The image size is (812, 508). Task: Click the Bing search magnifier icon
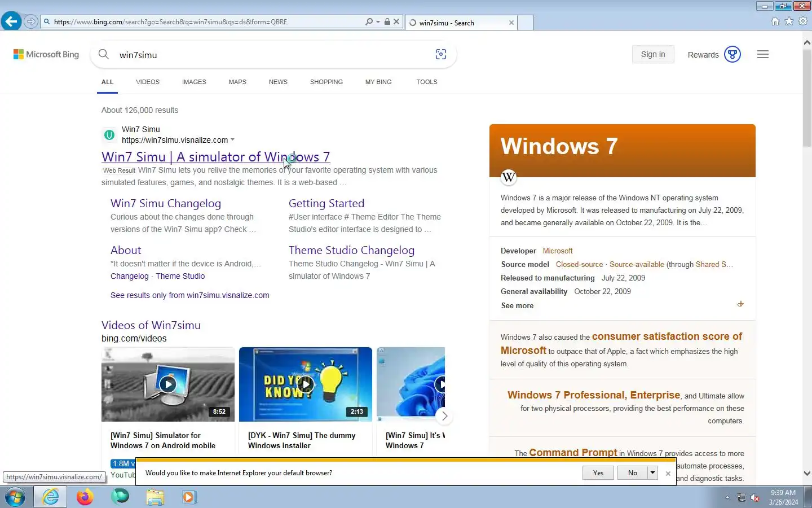[x=104, y=54]
